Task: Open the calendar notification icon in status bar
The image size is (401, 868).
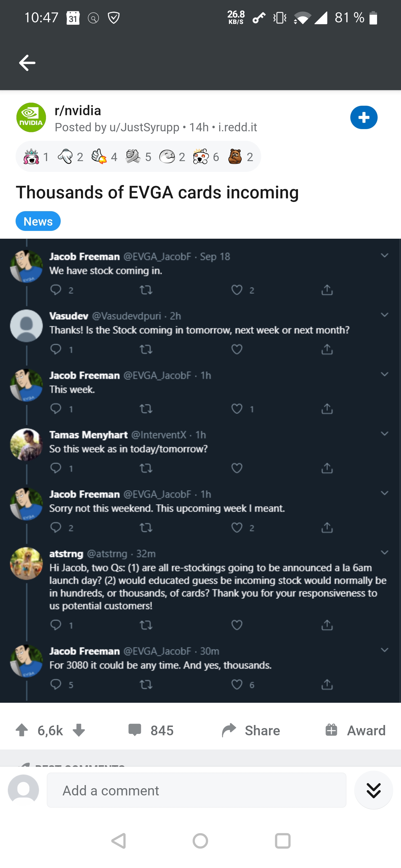Action: 73,18
